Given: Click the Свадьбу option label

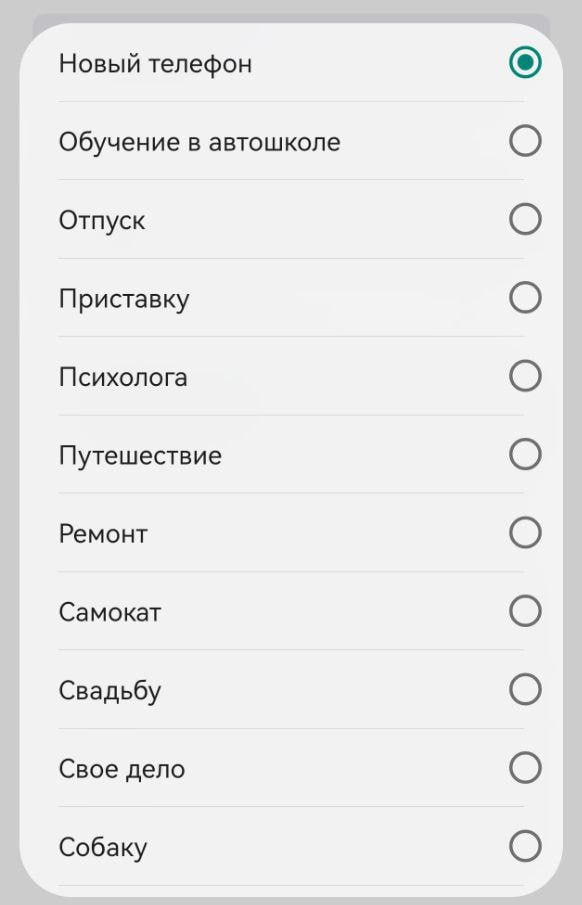Looking at the screenshot, I should pos(110,690).
